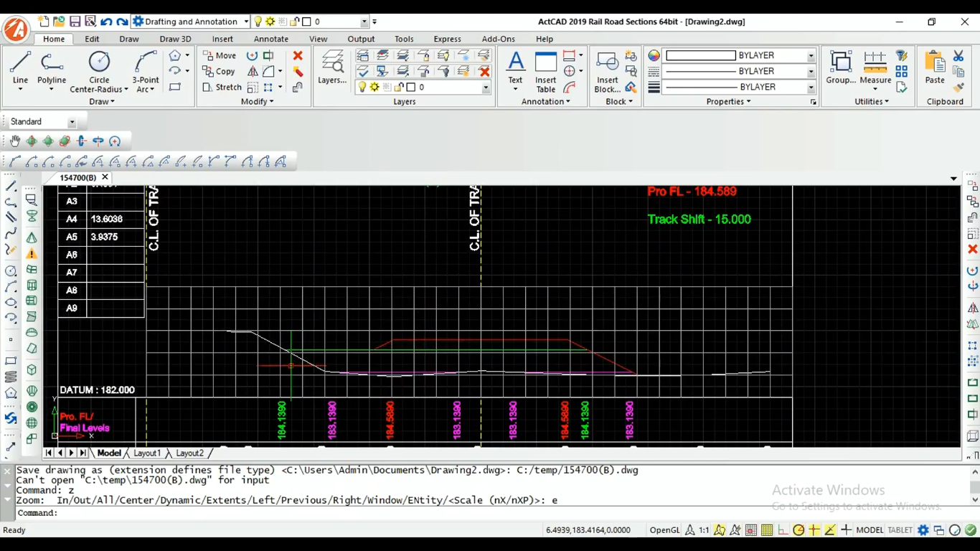The width and height of the screenshot is (980, 551).
Task: Pick the 3-Point Arc tool
Action: tap(146, 70)
